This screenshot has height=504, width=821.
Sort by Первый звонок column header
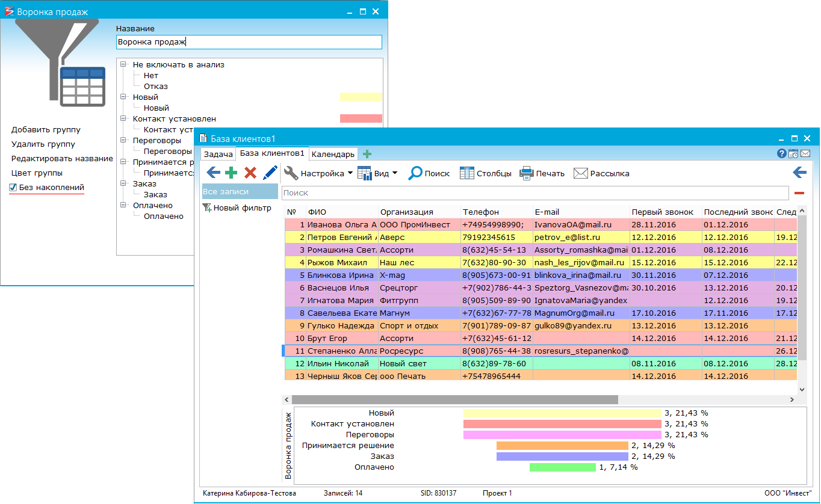(665, 212)
